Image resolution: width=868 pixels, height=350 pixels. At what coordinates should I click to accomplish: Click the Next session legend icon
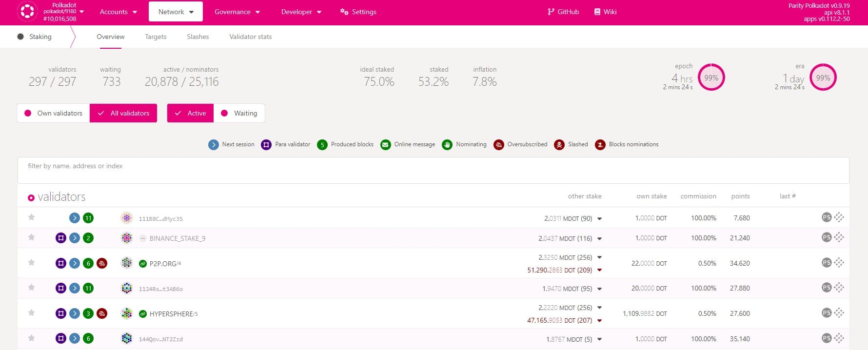[x=214, y=145]
